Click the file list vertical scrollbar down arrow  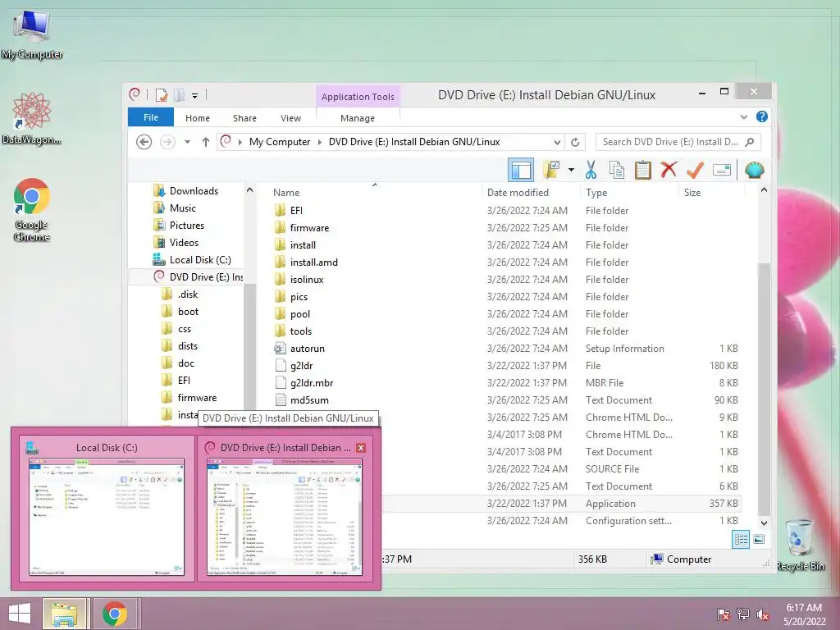[764, 523]
